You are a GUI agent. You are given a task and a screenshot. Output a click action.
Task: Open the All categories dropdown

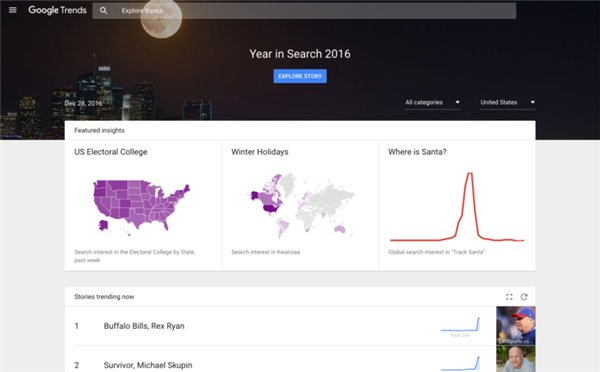coord(432,103)
